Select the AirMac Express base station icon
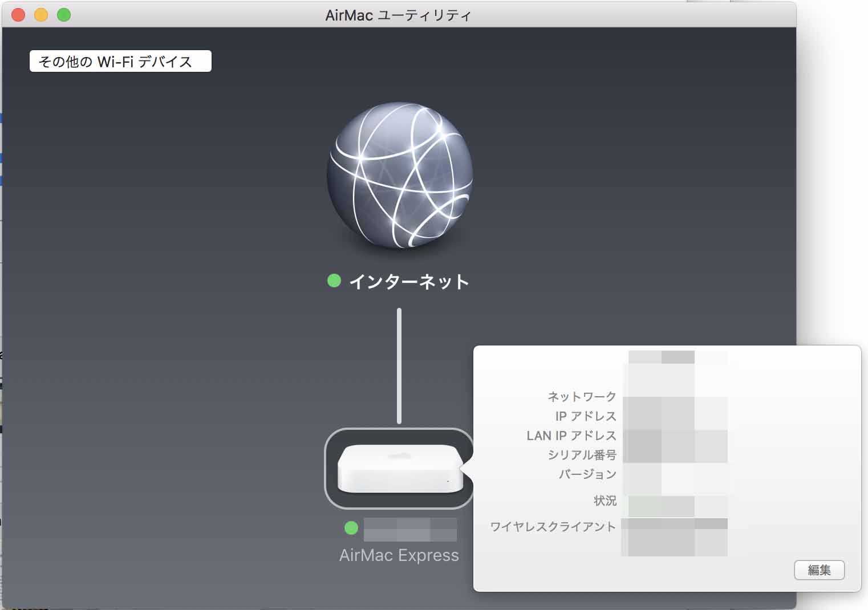This screenshot has width=868, height=610. 399,468
